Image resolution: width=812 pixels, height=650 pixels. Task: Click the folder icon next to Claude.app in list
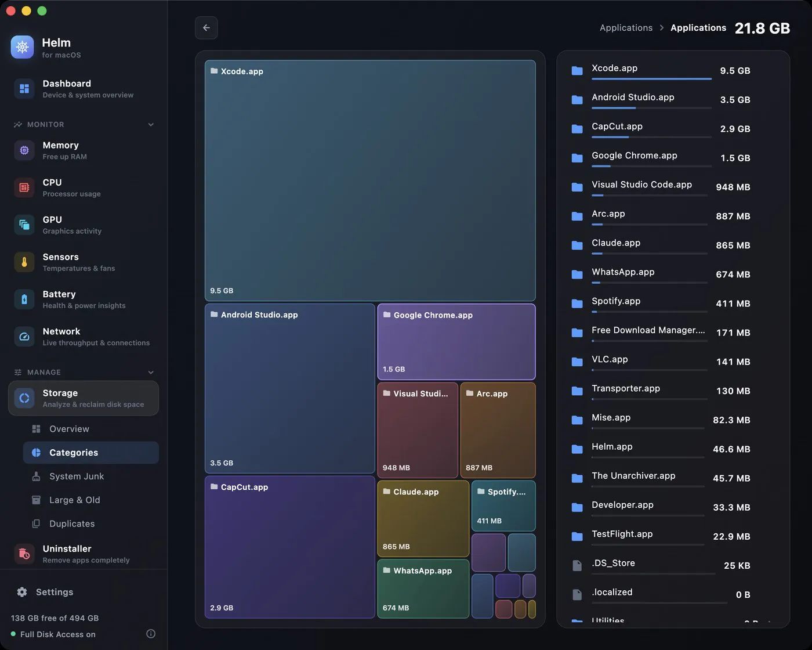pos(577,245)
